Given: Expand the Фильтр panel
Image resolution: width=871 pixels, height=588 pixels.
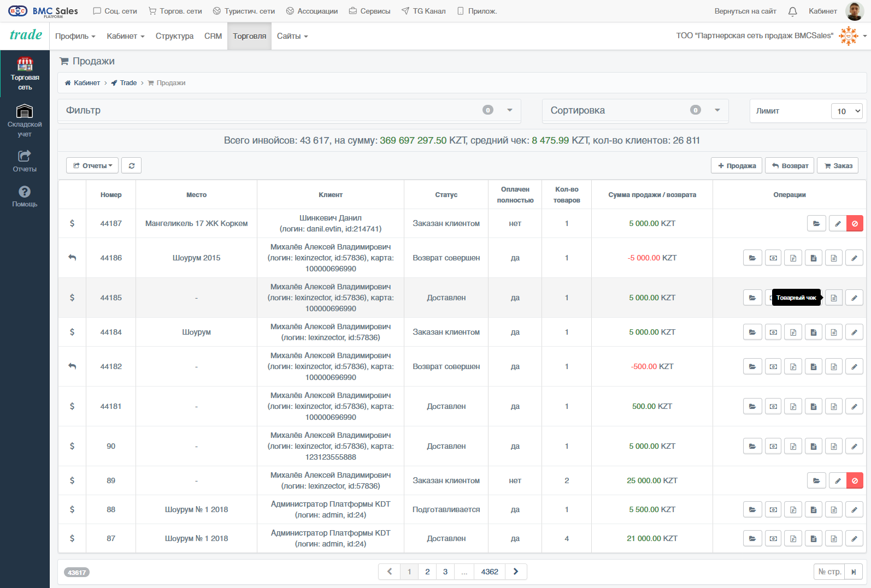Looking at the screenshot, I should [510, 110].
